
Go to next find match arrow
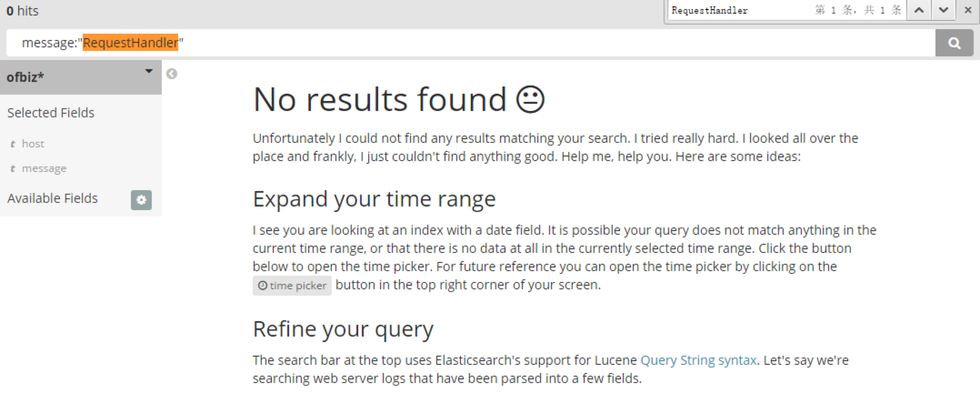pos(943,10)
